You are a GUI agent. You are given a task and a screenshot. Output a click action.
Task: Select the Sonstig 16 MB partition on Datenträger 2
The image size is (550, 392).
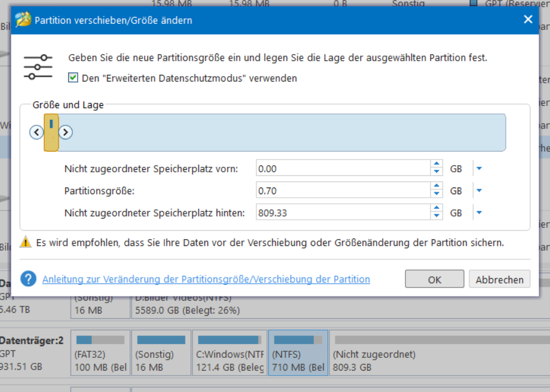tap(161, 352)
